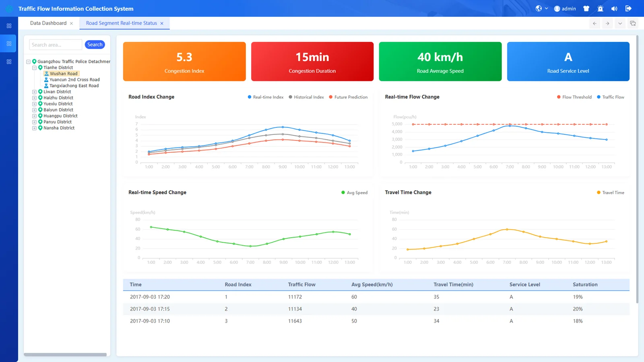
Task: Collapse the Tianhe District tree node
Action: pos(34,68)
